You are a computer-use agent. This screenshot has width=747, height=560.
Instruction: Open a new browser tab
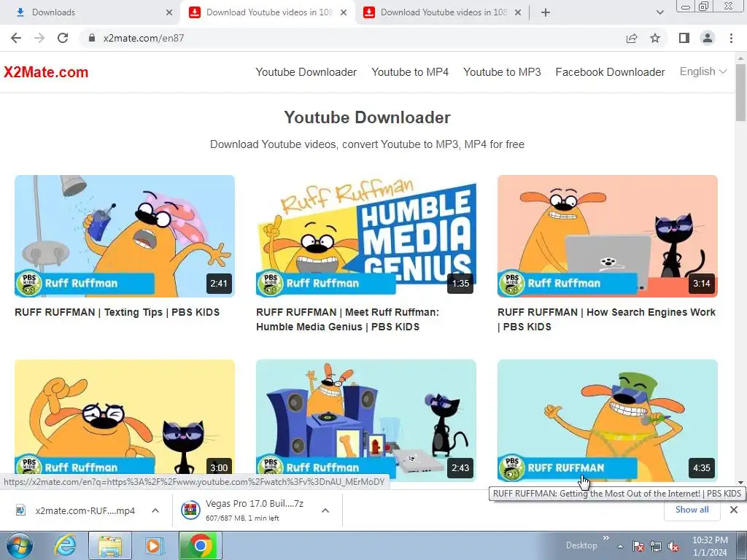[x=546, y=12]
